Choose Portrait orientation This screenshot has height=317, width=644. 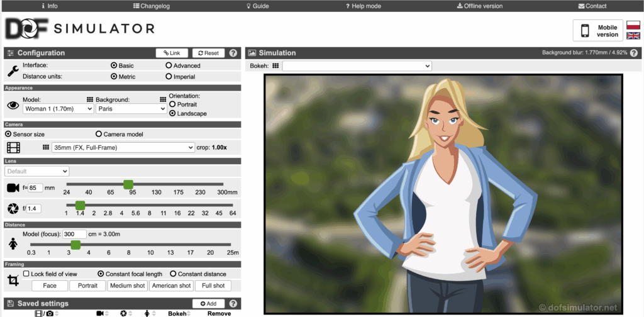[x=172, y=104]
